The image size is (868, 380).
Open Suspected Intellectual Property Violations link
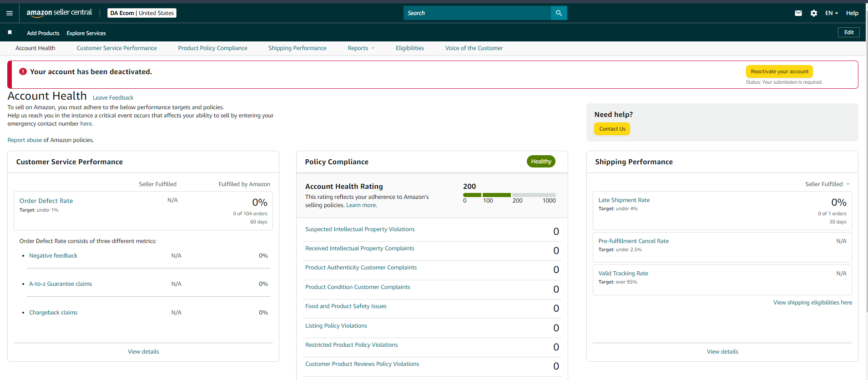click(x=360, y=229)
